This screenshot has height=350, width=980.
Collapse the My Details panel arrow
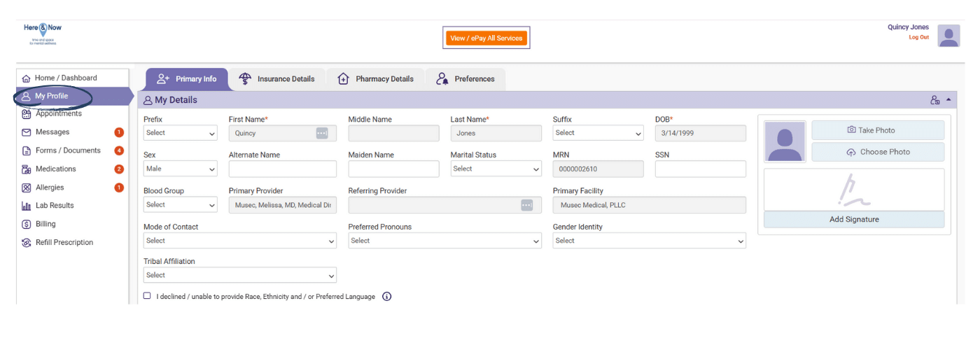(x=948, y=100)
